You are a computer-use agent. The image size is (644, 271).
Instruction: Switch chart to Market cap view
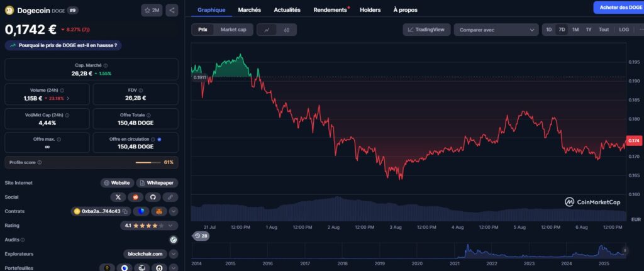pos(233,30)
